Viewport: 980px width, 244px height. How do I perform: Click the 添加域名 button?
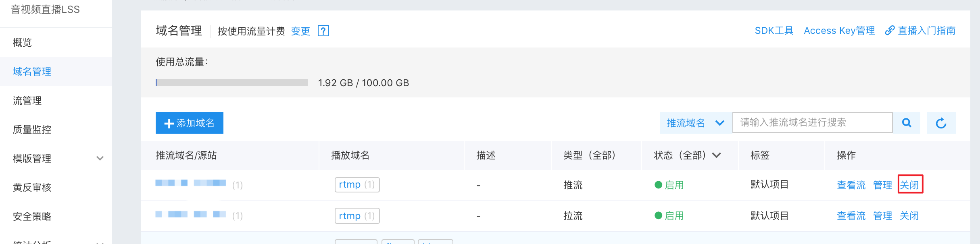pos(190,123)
